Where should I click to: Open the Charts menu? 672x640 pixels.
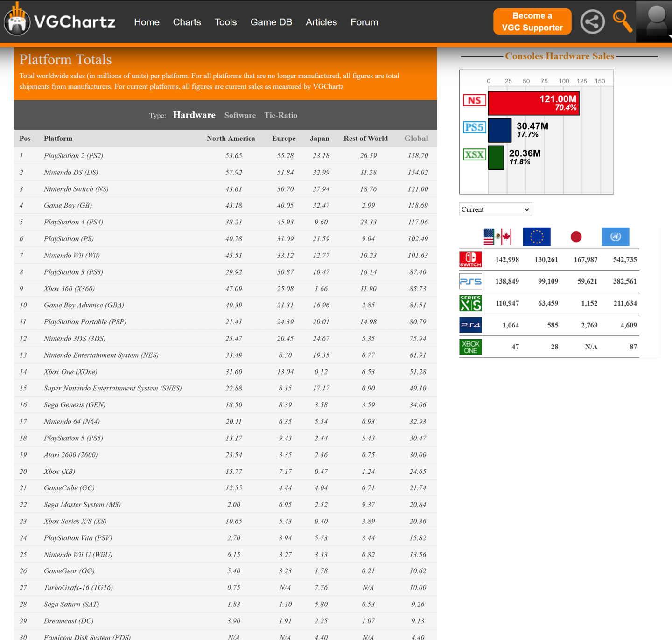tap(187, 22)
